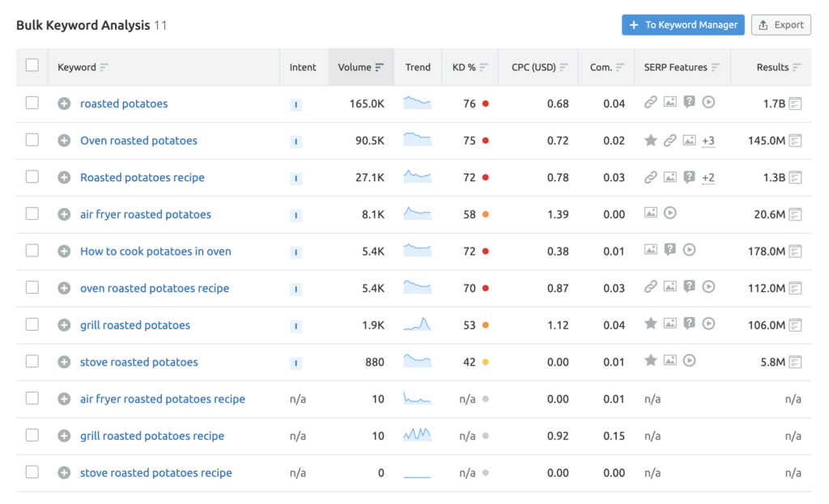Open the Oven roasted potatoes keyword link
Screen dimensions: 829x504
[x=138, y=141]
